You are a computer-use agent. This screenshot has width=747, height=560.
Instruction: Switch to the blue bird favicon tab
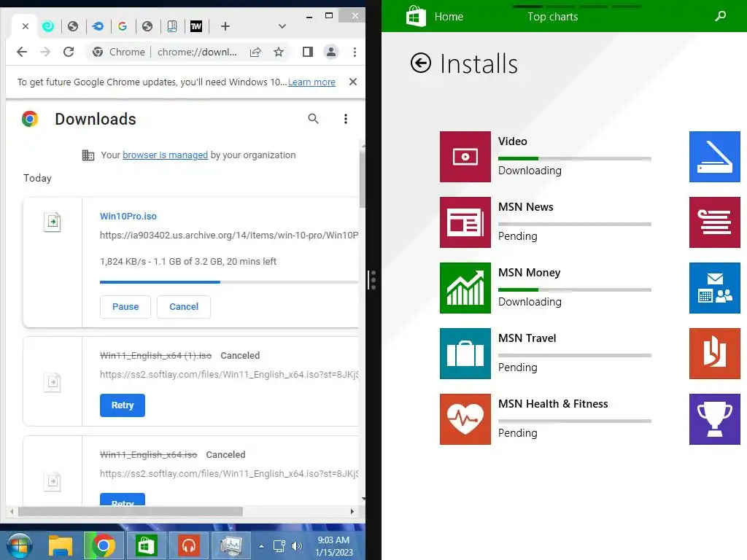[98, 26]
